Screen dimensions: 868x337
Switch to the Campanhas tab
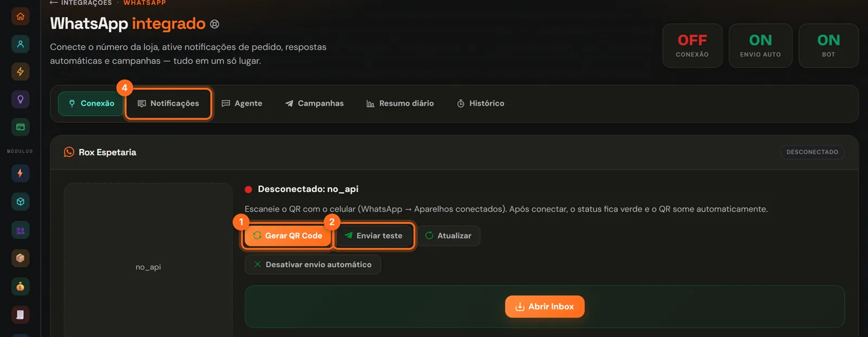coord(315,103)
